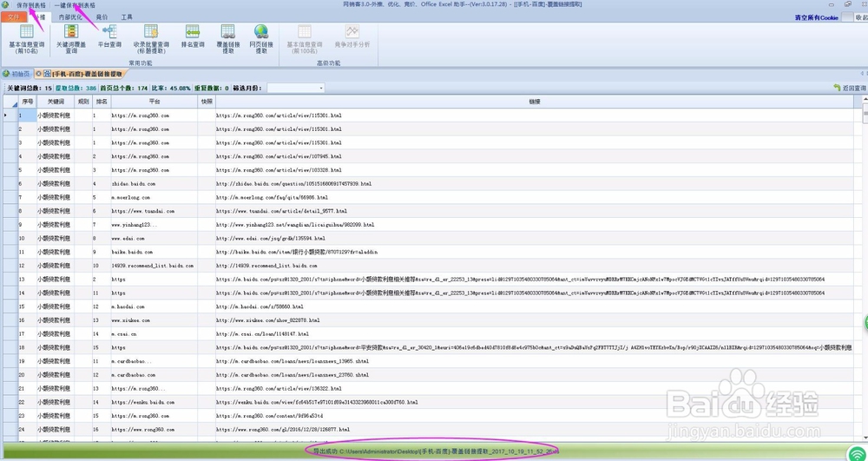The image size is (868, 461).
Task: Click 链接 column header
Action: [535, 102]
